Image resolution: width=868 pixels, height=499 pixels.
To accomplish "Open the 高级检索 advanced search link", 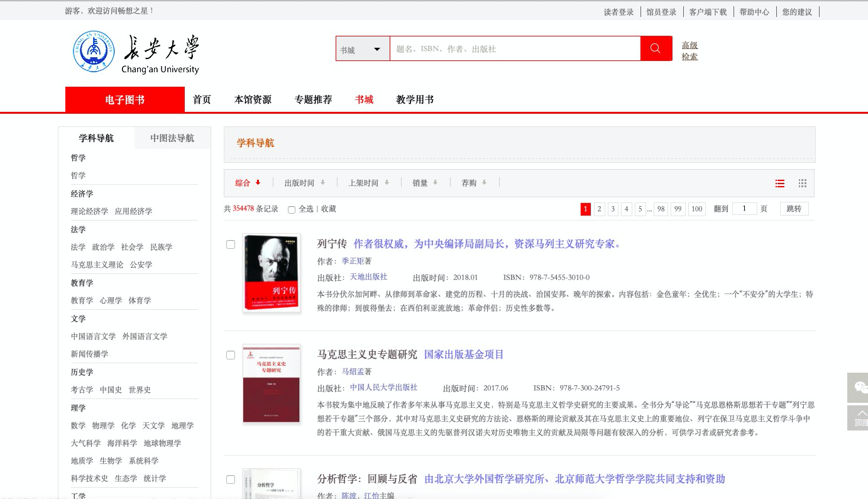I will pyautogui.click(x=689, y=50).
